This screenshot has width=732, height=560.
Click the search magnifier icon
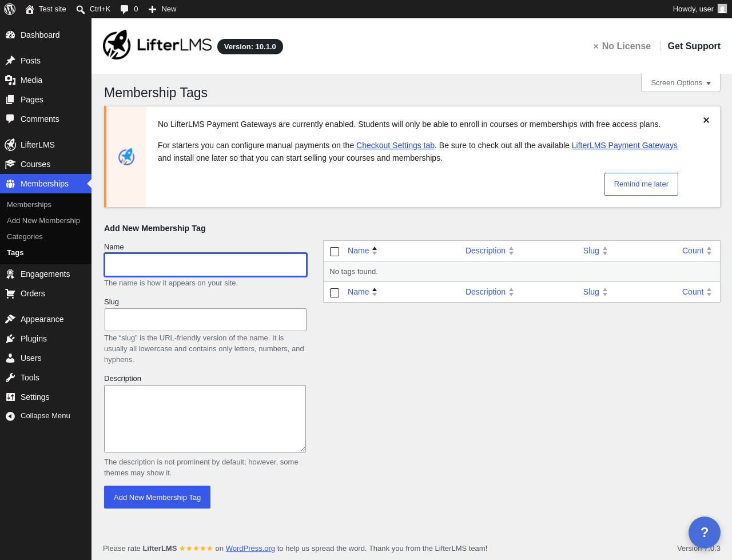81,9
